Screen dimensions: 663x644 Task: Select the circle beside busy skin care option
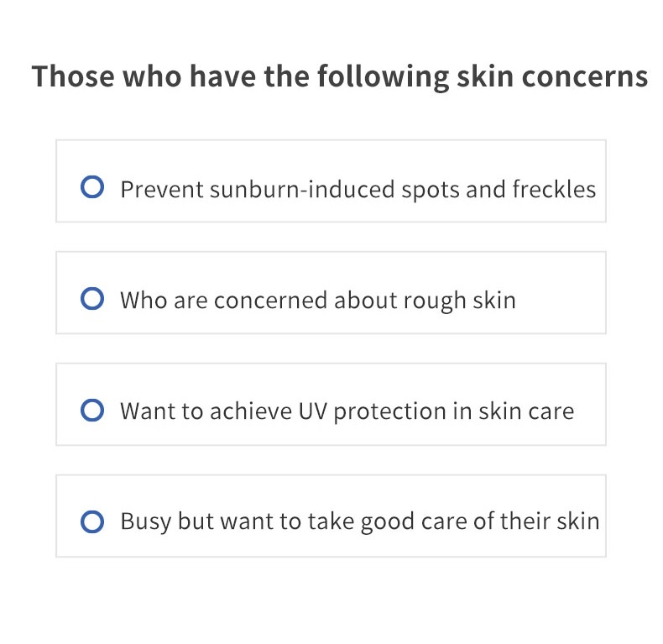92,521
